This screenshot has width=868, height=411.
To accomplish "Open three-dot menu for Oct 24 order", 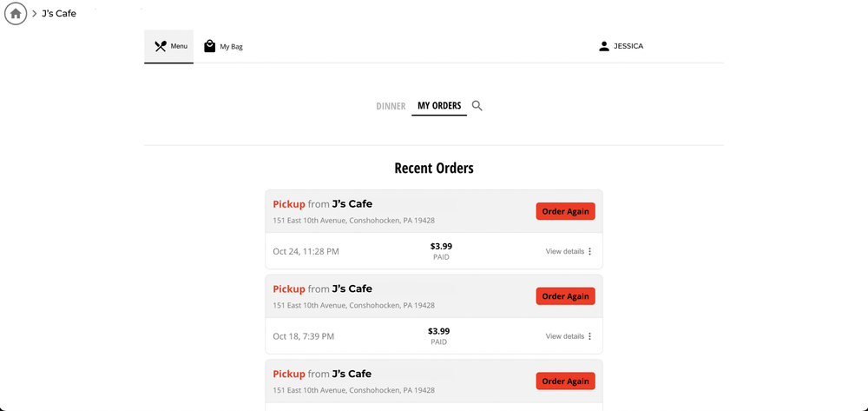I will tap(589, 251).
